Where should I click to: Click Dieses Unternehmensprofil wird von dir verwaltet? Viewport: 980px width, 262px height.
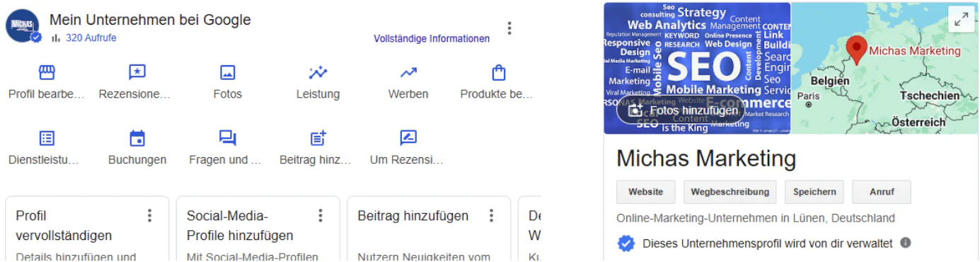click(768, 244)
